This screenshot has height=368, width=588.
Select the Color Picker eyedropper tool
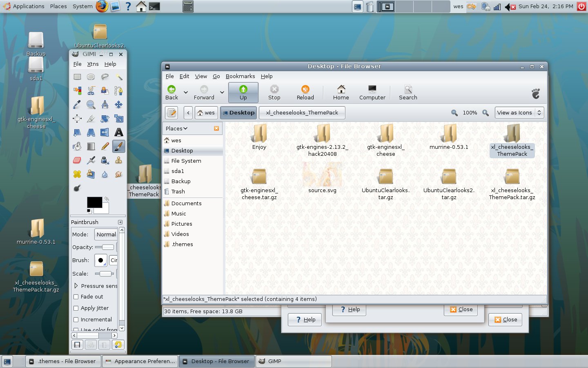click(77, 105)
